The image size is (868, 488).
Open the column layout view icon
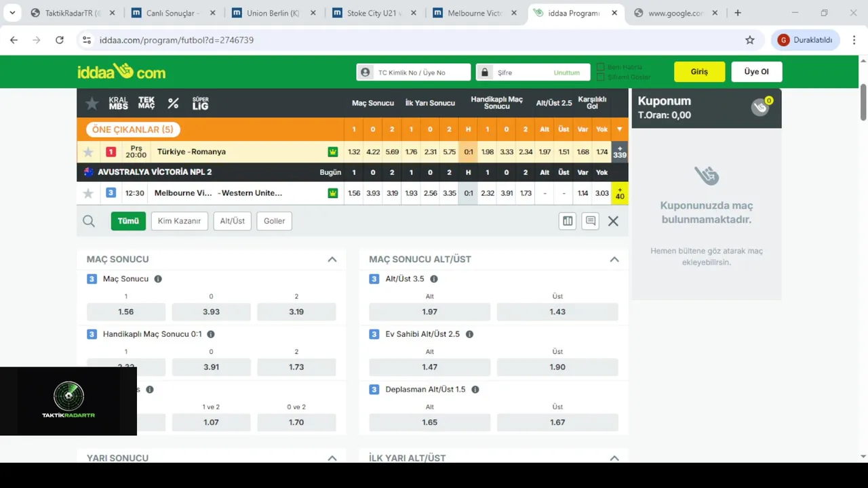click(568, 221)
